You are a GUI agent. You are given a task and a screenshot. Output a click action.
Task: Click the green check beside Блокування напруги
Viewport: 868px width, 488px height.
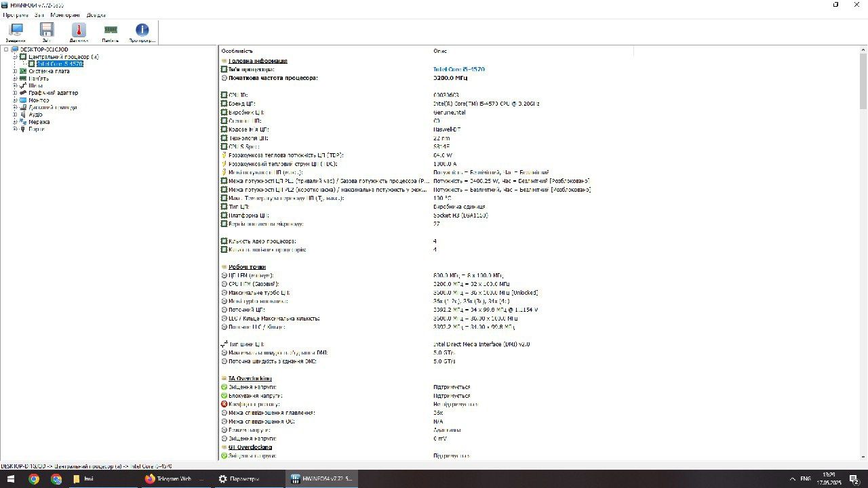[x=224, y=396]
